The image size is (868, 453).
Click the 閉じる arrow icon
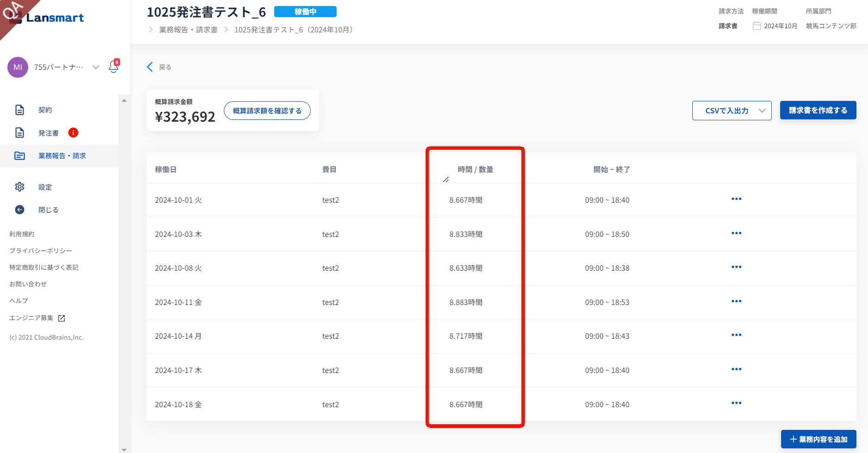(x=19, y=210)
